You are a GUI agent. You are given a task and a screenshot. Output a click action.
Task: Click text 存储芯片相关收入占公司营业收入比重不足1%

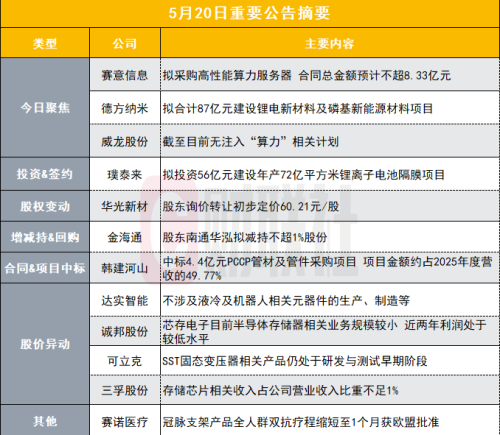pos(280,390)
